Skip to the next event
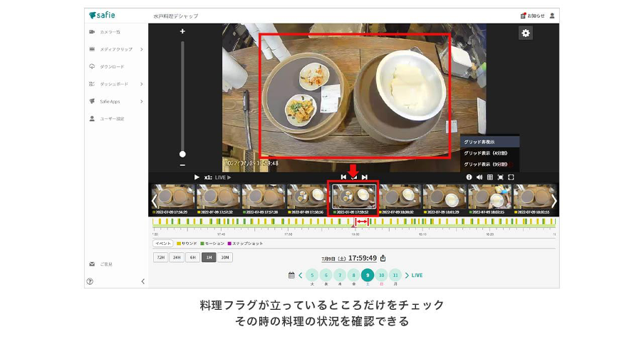Screen dimensions: 644x339 (364, 177)
